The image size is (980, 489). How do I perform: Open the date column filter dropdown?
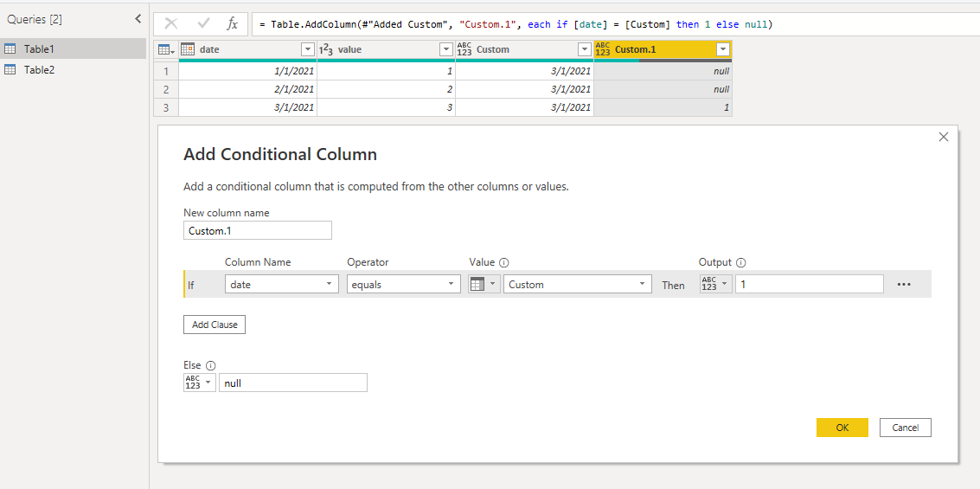point(308,49)
